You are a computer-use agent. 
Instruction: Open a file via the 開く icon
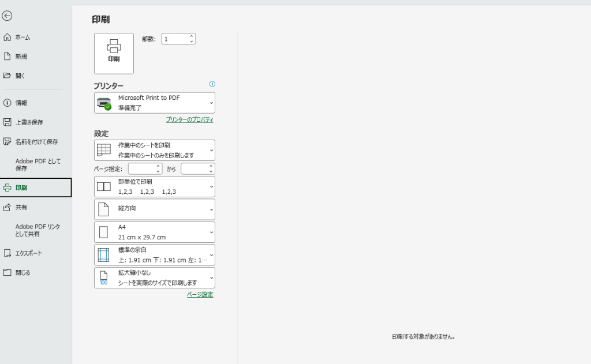click(6, 76)
